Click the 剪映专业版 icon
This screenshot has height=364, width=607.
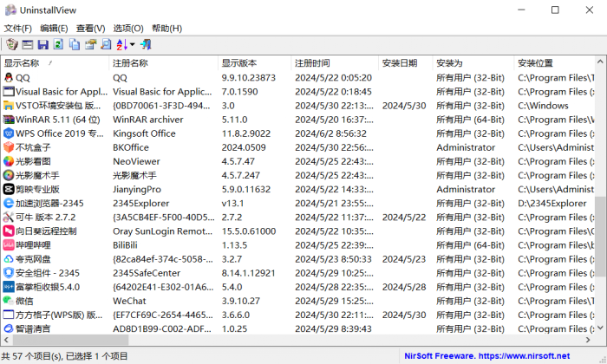[9, 189]
